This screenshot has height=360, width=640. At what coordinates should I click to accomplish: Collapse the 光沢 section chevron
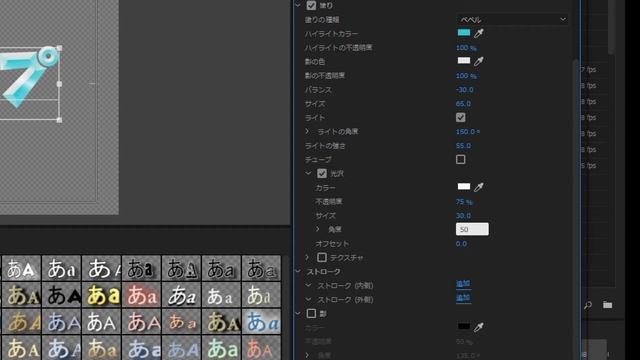(x=308, y=173)
